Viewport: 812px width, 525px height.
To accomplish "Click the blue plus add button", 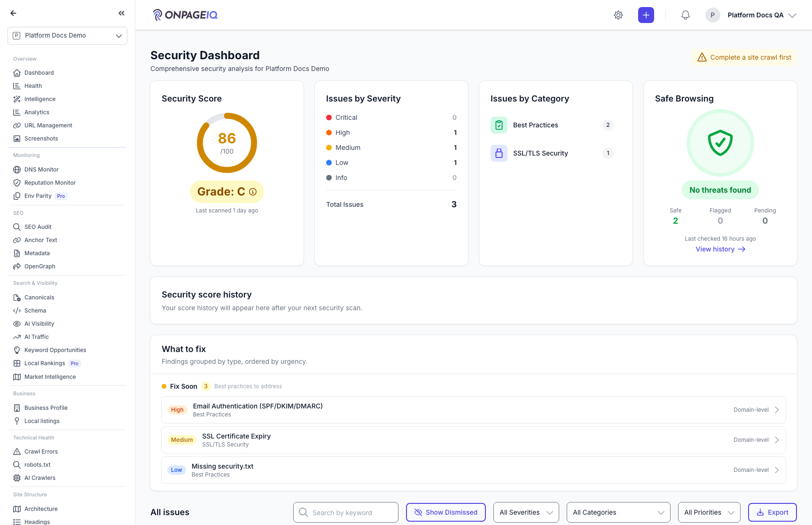I will 646,15.
